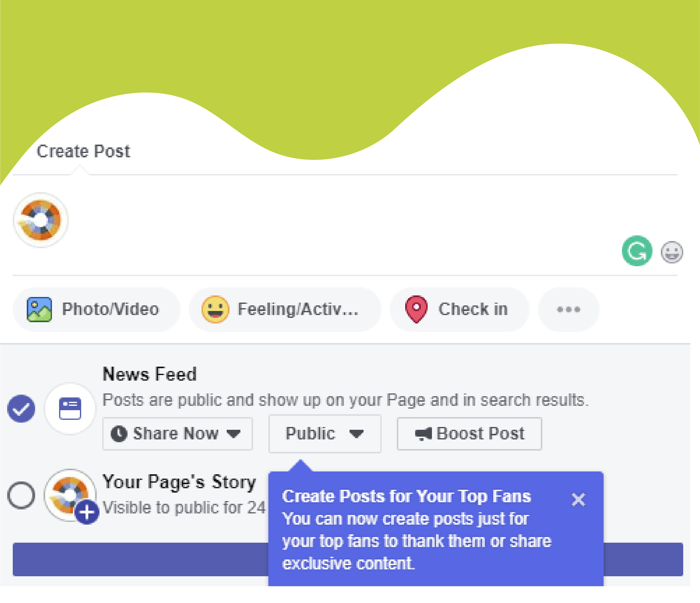Select the Your Page's Story radio circle
Screen dimensions: 700x603
(x=21, y=496)
